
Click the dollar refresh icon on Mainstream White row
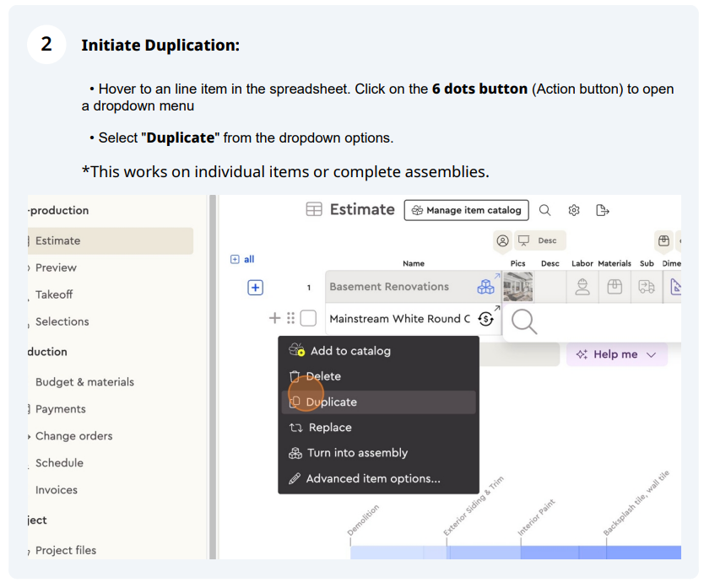pyautogui.click(x=485, y=319)
